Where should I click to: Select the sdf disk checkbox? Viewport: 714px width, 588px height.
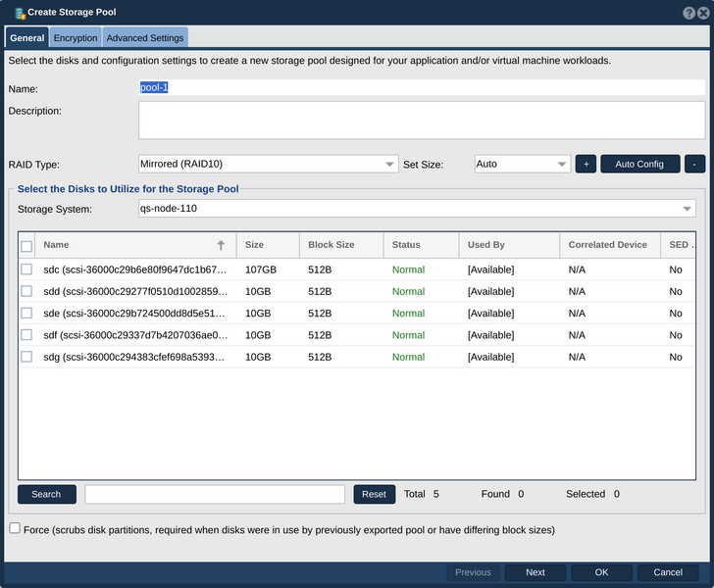(26, 334)
